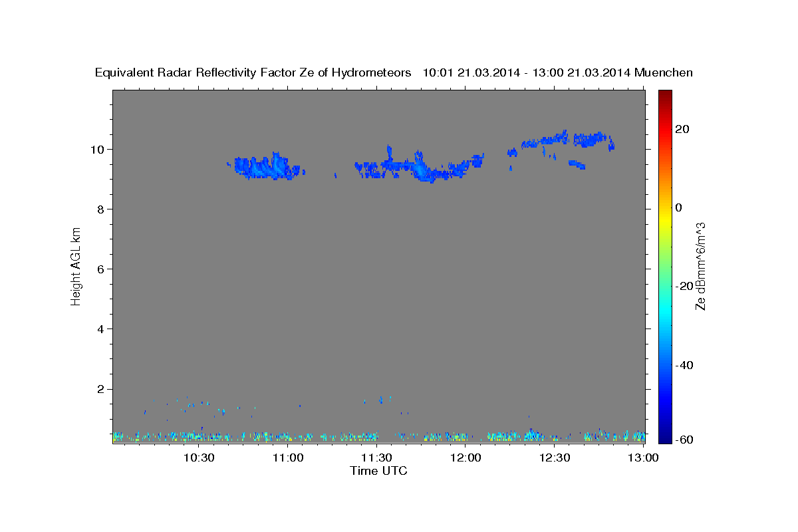798x532 pixels.
Task: Click the colorbar value label -40
Action: pos(685,364)
